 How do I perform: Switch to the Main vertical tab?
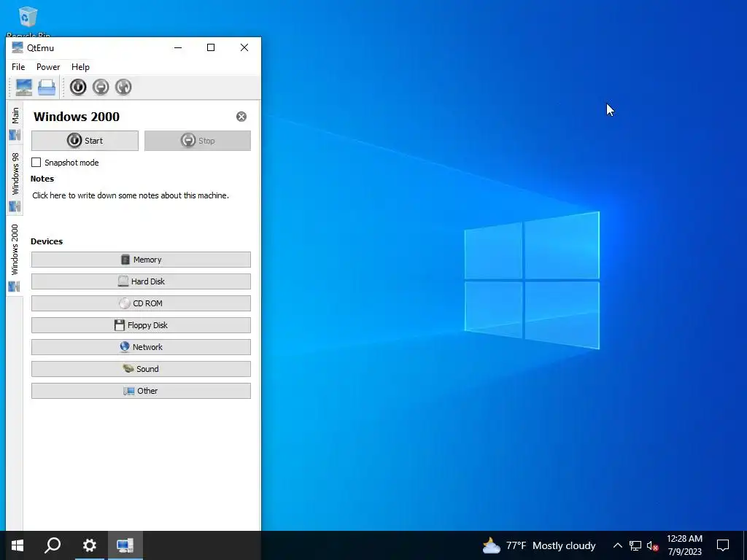15,122
